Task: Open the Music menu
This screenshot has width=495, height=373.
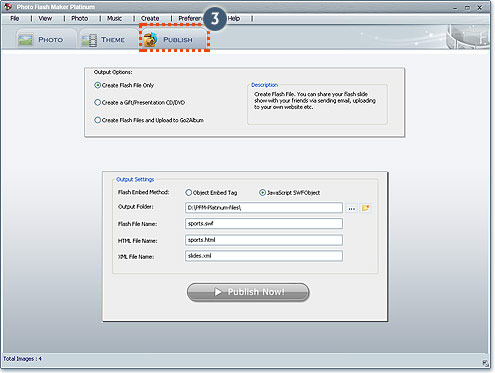Action: click(x=114, y=19)
